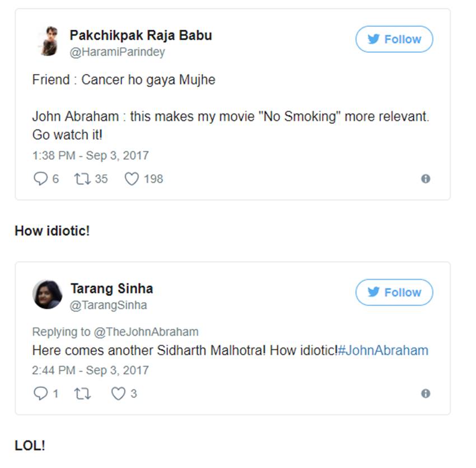Open the @TheJohnAbraham mention link
Screen dimensions: 476x468
click(146, 332)
